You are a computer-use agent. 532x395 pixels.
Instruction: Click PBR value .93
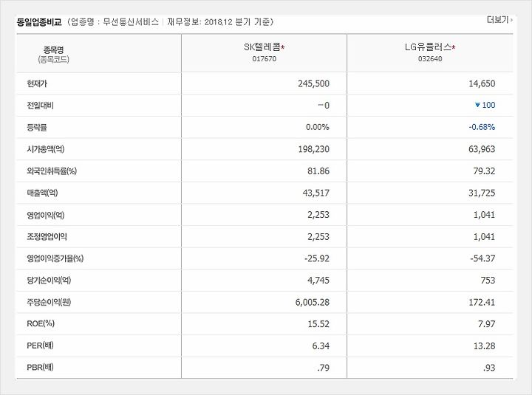(x=489, y=368)
